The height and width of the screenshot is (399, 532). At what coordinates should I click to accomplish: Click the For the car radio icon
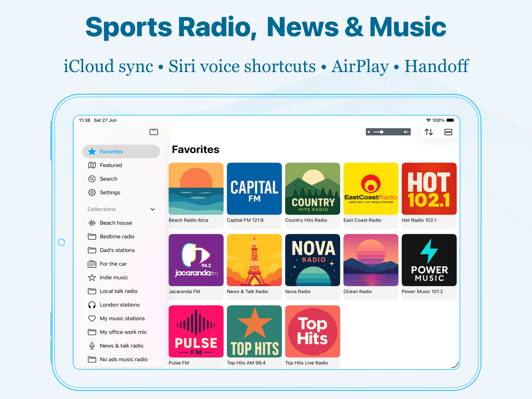[92, 264]
